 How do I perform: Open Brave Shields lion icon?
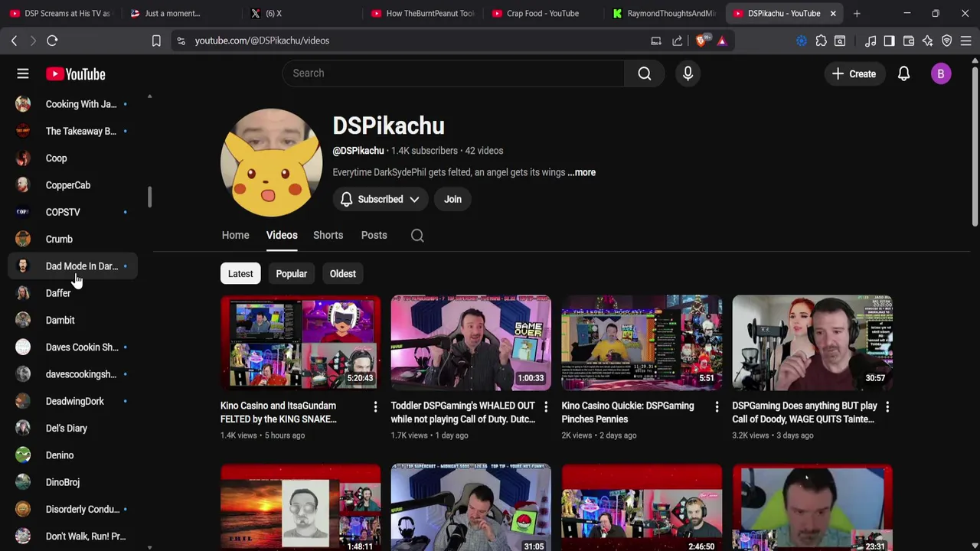[701, 41]
